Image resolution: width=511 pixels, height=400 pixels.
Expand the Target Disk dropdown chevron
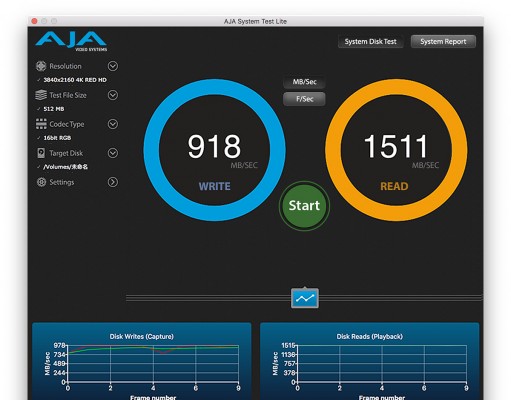113,153
